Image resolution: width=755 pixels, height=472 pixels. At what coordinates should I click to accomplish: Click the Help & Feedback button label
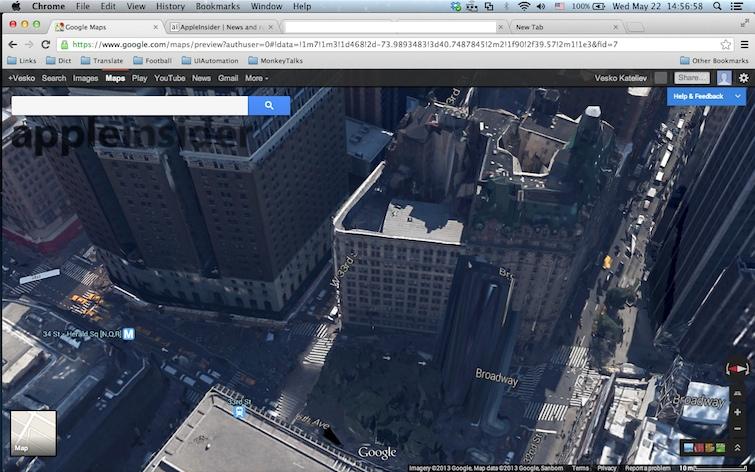(x=698, y=96)
